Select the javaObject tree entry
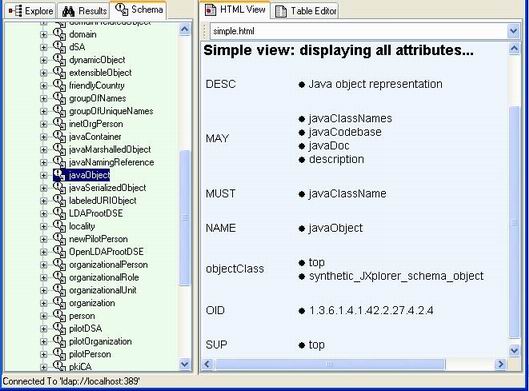529x391 pixels. (89, 175)
